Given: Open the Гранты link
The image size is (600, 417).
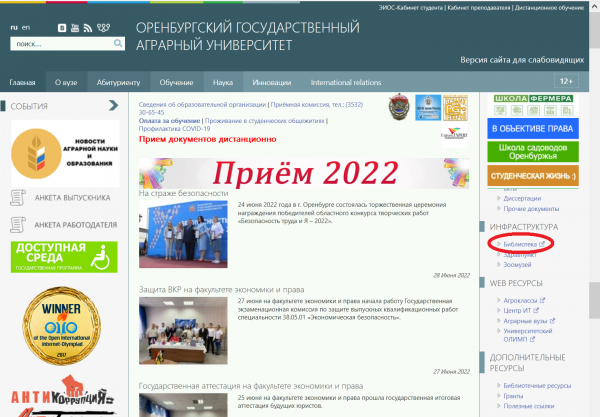Looking at the screenshot, I should pyautogui.click(x=513, y=396).
